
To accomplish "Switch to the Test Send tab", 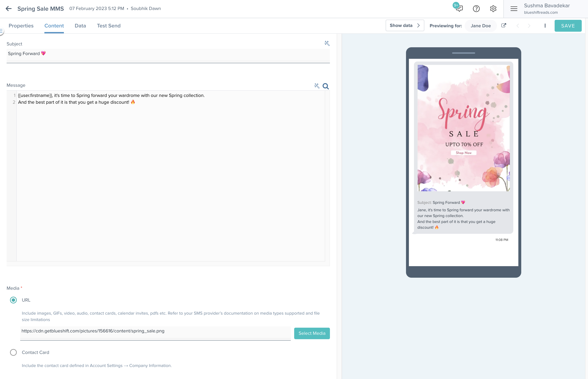I will pos(109,26).
